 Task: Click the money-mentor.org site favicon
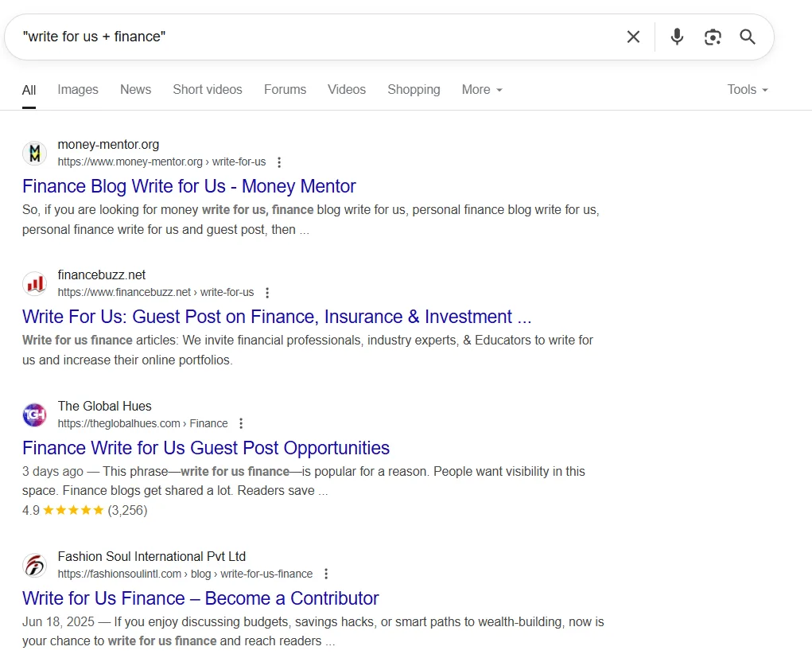coord(34,153)
